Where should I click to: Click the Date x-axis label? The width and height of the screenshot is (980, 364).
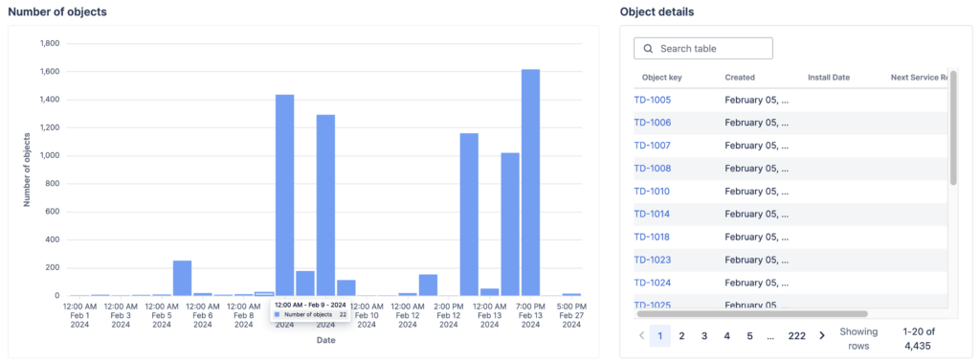point(325,340)
